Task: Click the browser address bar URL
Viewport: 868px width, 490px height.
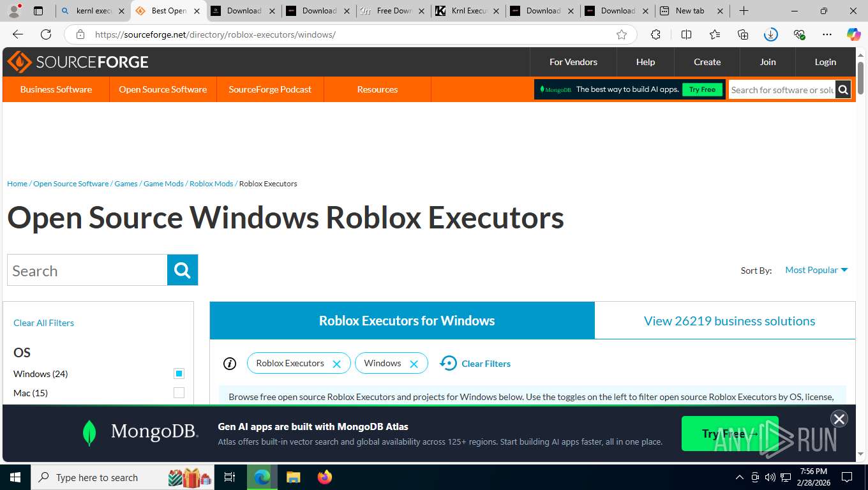Action: (x=215, y=34)
